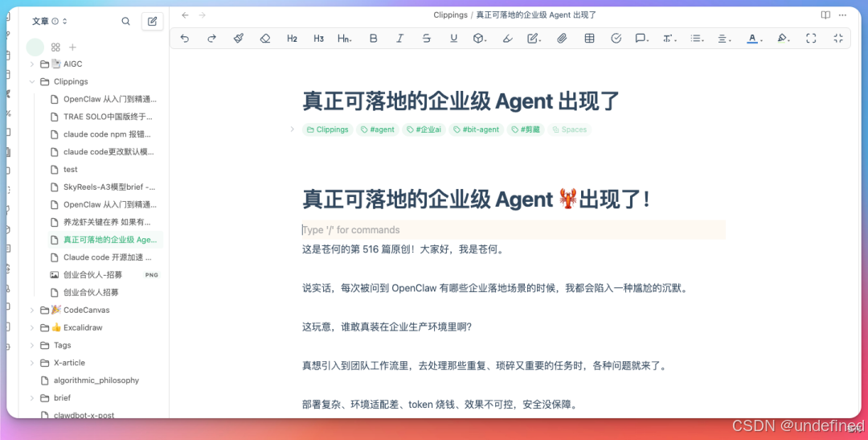Open the list style dropdown

[697, 39]
